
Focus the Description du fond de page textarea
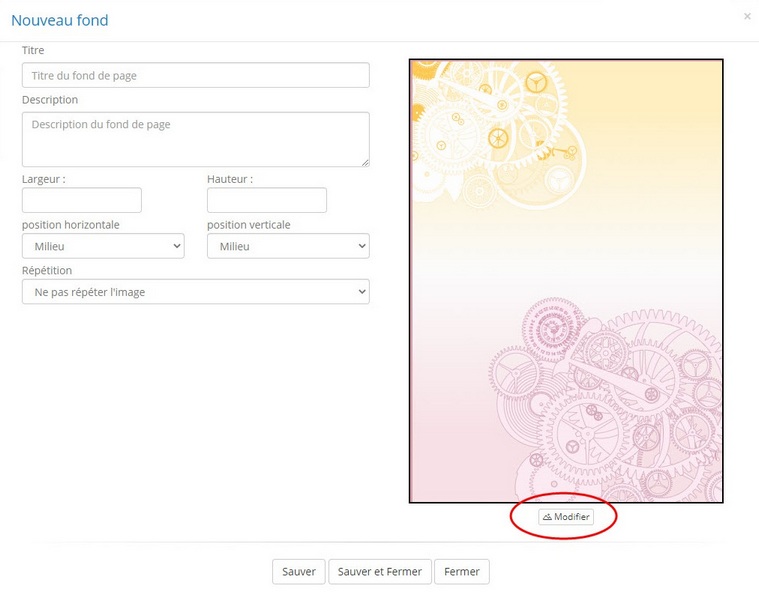pos(196,139)
